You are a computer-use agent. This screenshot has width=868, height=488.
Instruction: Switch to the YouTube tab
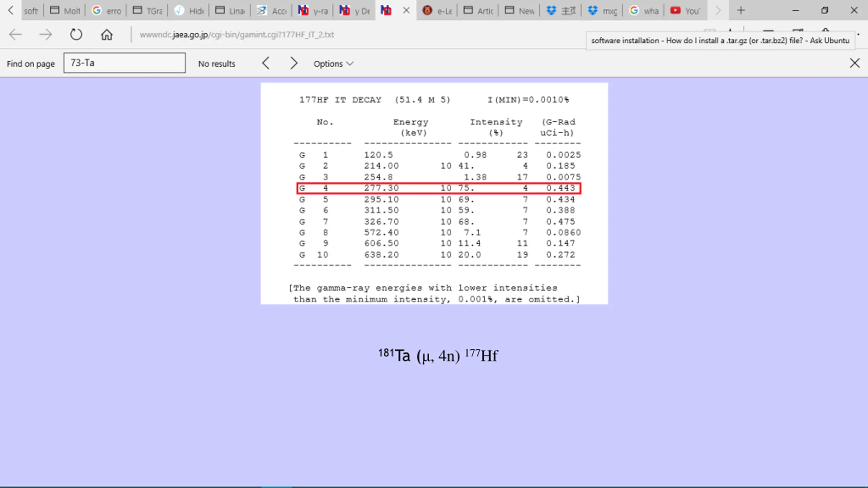pyautogui.click(x=685, y=11)
